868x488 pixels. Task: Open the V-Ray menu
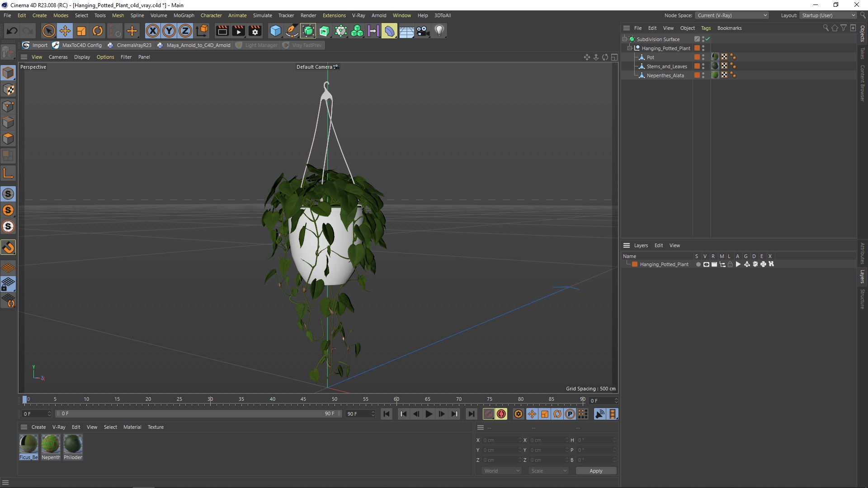point(358,15)
